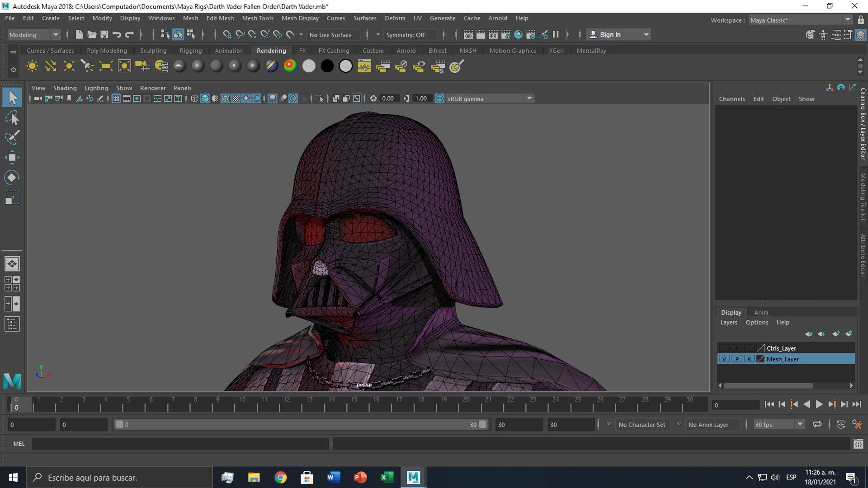Open the No Live Surface field menu
The image size is (868, 488).
(333, 34)
